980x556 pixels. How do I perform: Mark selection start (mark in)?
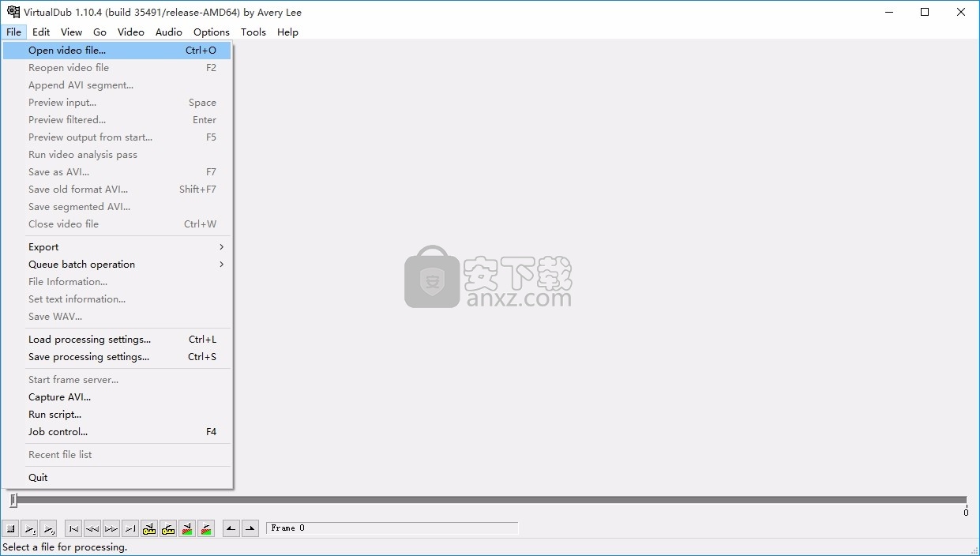point(231,528)
